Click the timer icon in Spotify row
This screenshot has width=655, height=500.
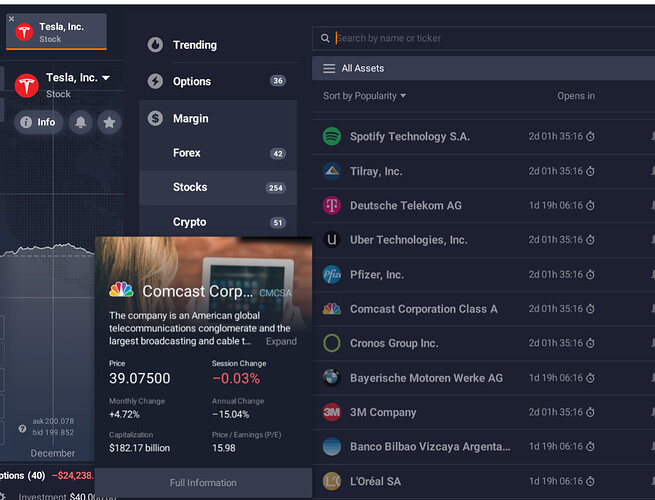pos(590,136)
